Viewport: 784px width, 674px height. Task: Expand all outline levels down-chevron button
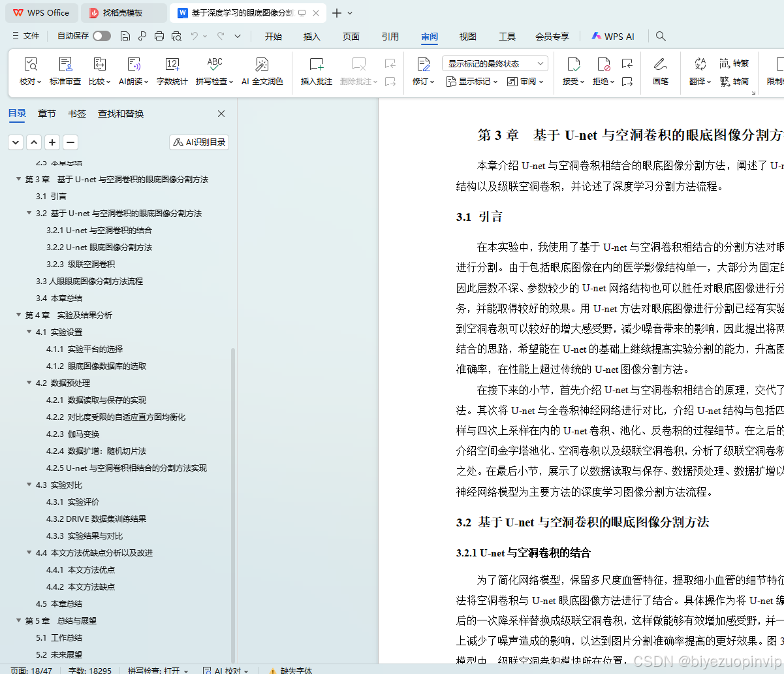point(16,142)
